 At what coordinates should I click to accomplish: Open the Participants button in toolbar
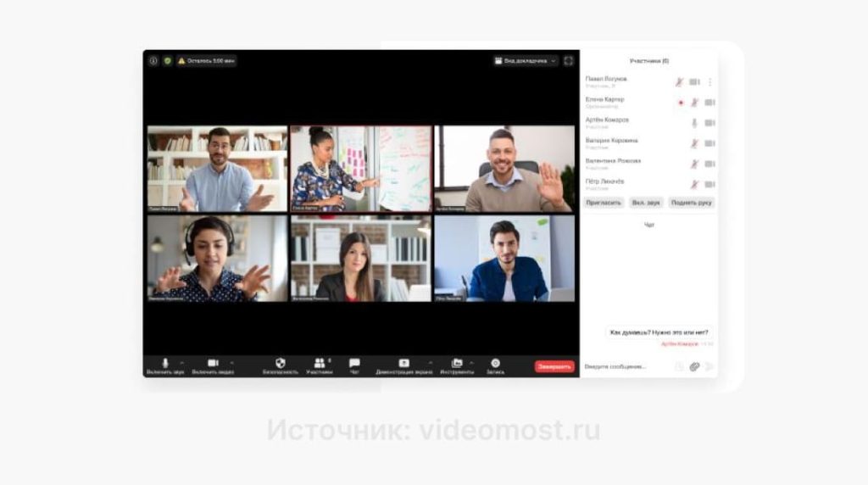click(x=320, y=366)
